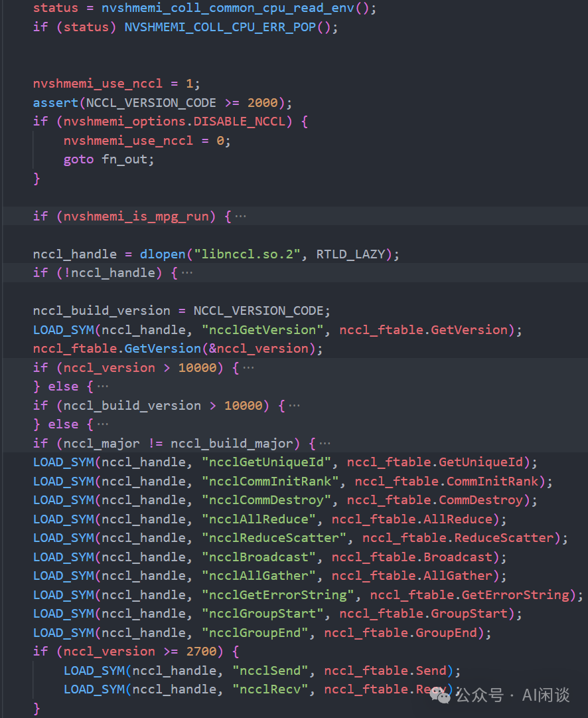The image size is (588, 718).
Task: Click the 2000 number in the assert line
Action: tap(262, 102)
